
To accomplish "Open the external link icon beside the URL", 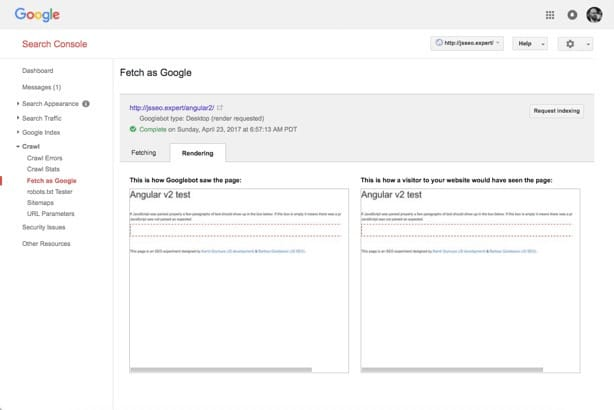I will (220, 107).
